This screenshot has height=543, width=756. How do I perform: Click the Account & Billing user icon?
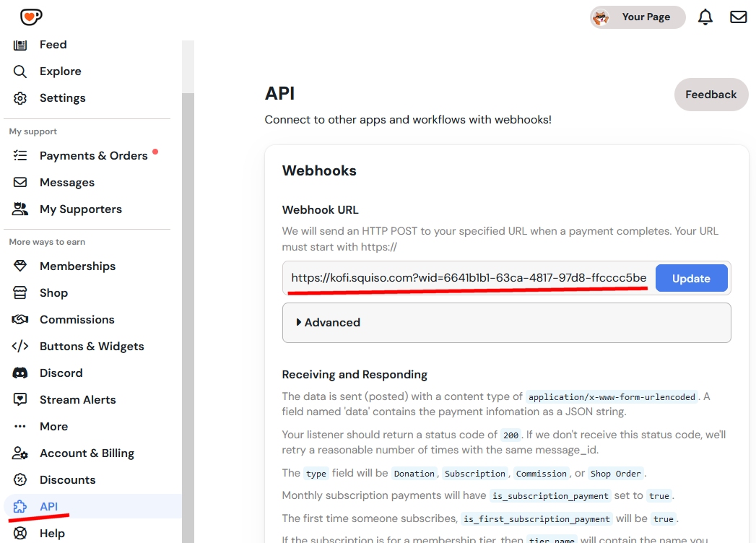click(x=19, y=453)
